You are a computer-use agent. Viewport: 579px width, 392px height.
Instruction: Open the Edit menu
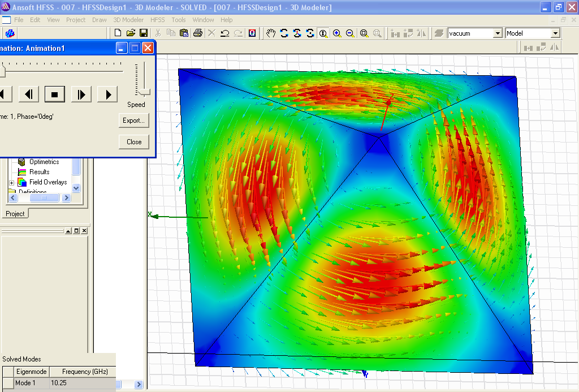(x=35, y=20)
